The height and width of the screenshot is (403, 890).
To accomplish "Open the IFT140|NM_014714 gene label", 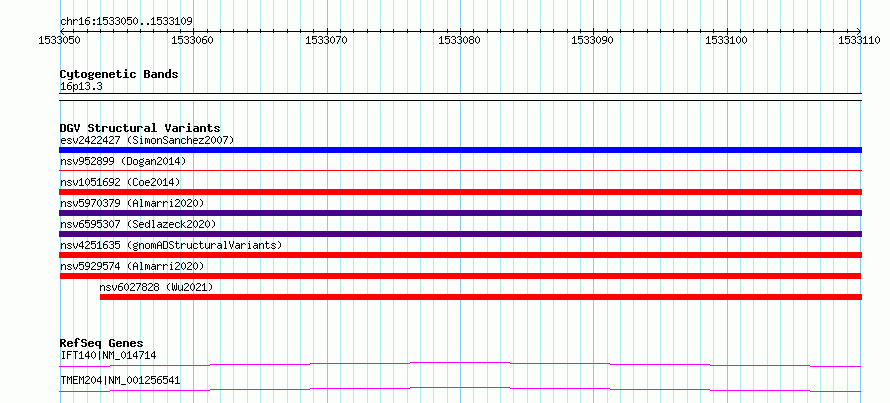I will pos(108,356).
